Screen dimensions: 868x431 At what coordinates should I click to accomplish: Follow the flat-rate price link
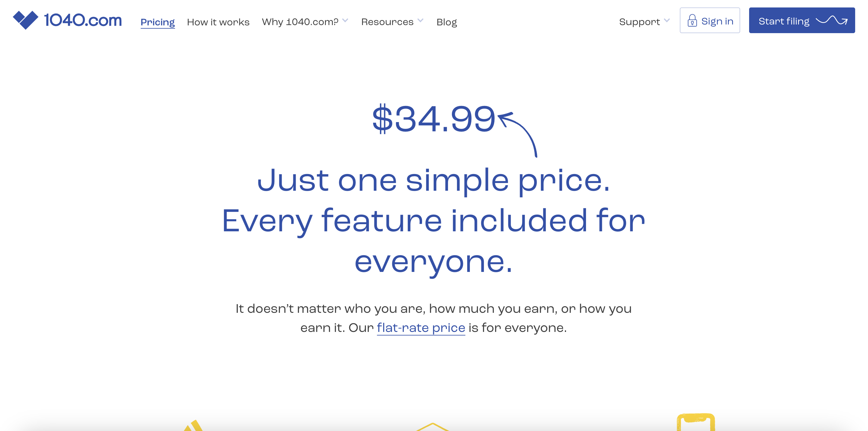point(421,328)
